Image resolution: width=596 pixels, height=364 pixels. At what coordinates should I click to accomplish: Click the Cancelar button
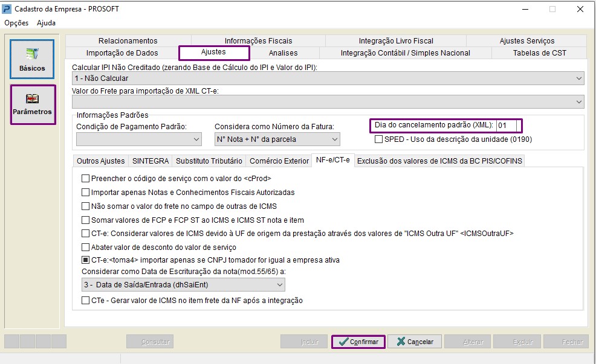click(x=415, y=342)
